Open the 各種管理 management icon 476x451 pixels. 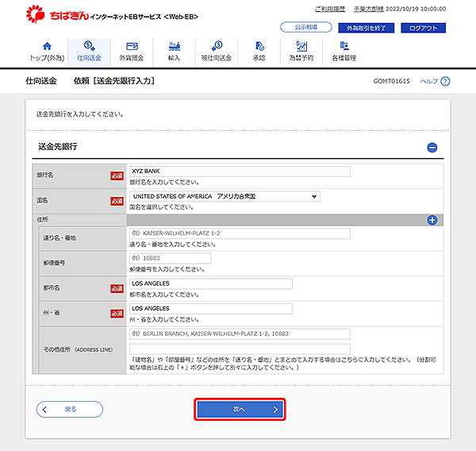pos(344,46)
